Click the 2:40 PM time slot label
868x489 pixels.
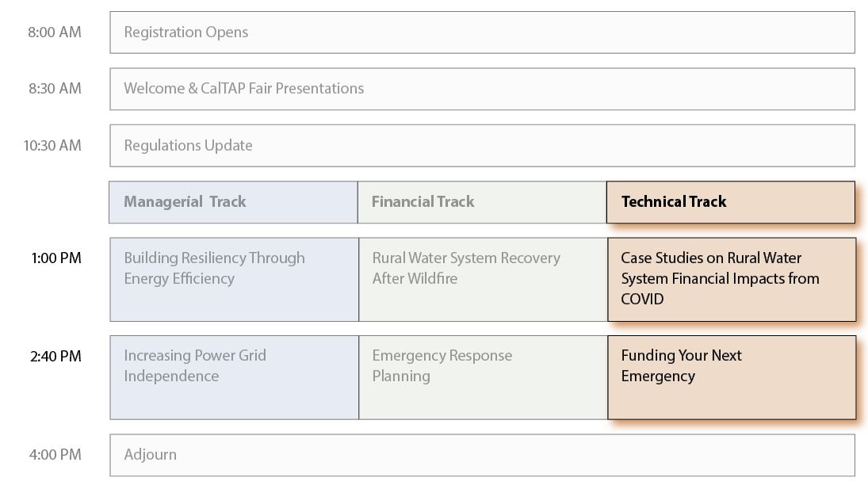coord(55,357)
